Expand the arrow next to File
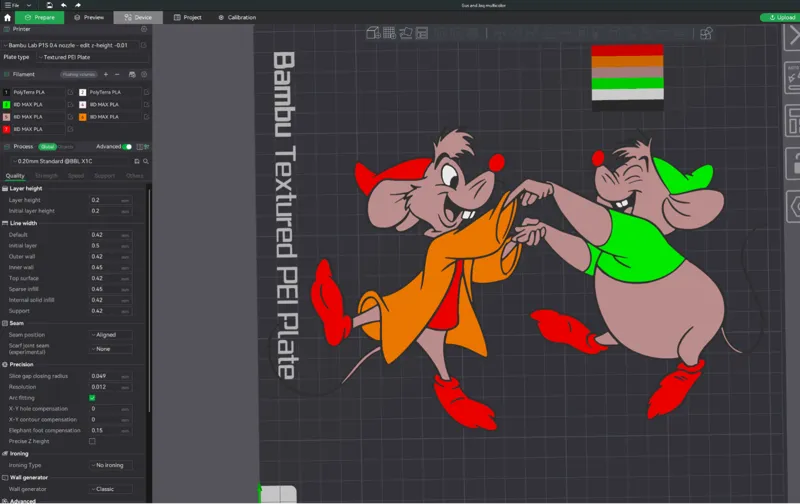The image size is (800, 504). (29, 5)
